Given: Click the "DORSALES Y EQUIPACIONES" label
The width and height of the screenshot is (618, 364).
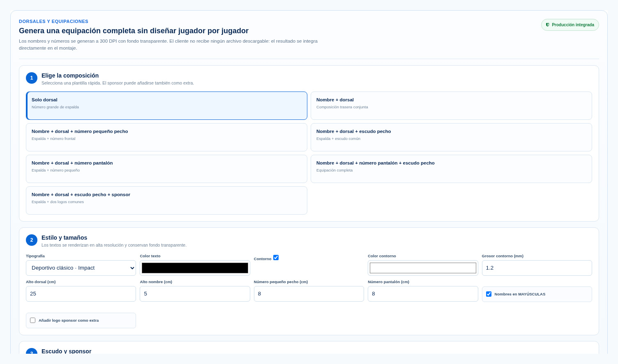Looking at the screenshot, I should click(x=53, y=21).
